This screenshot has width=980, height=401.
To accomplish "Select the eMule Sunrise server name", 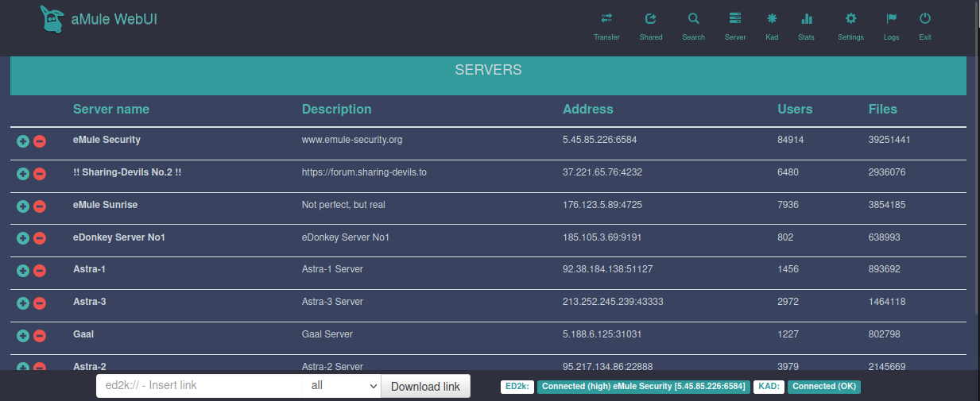I will 105,205.
